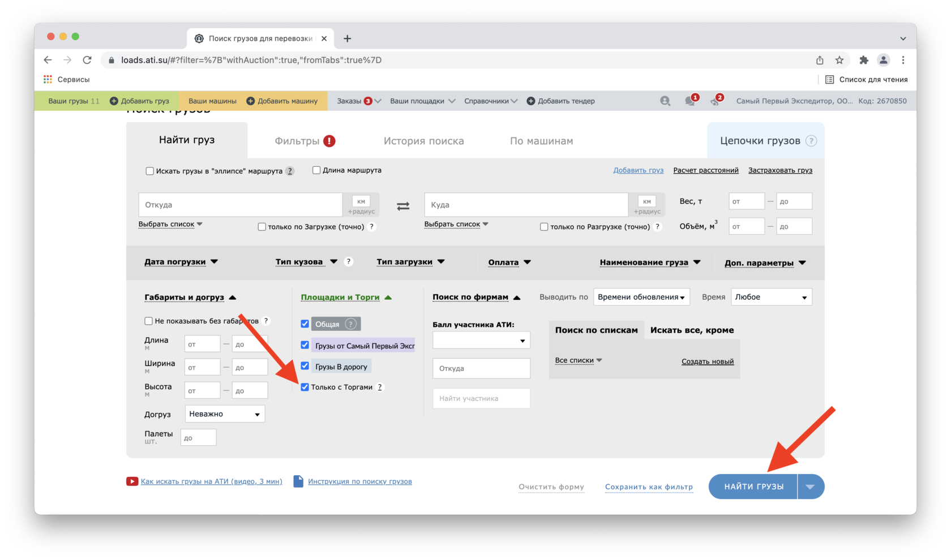Swap origin and destination arrows icon
Viewport: 951px width, 560px height.
click(x=403, y=206)
